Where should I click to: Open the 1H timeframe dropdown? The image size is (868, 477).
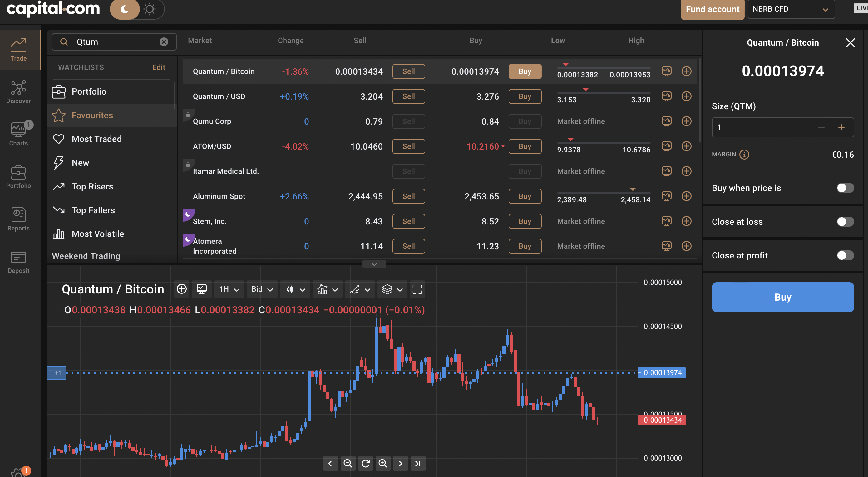pyautogui.click(x=229, y=289)
